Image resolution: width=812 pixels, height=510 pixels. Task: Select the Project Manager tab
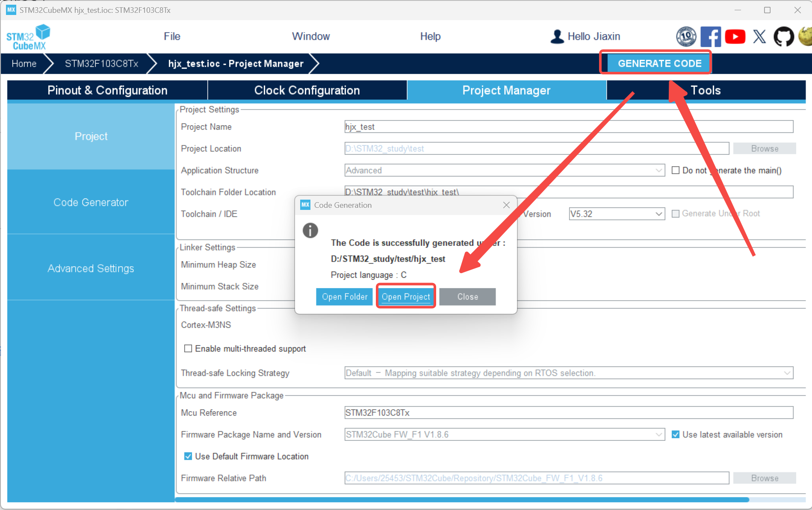click(x=506, y=90)
